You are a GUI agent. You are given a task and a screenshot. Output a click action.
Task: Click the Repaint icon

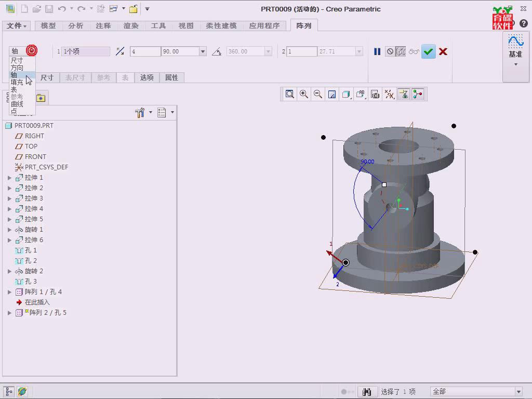(x=332, y=94)
